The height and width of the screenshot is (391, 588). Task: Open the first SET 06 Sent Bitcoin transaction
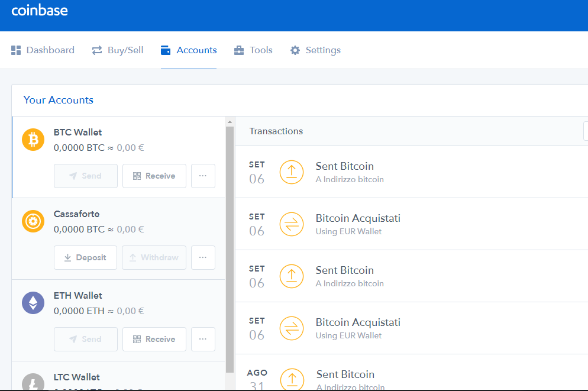411,172
